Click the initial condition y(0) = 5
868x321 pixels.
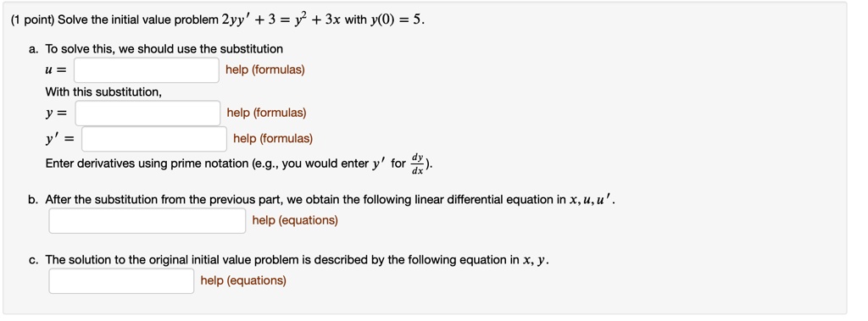click(x=397, y=20)
